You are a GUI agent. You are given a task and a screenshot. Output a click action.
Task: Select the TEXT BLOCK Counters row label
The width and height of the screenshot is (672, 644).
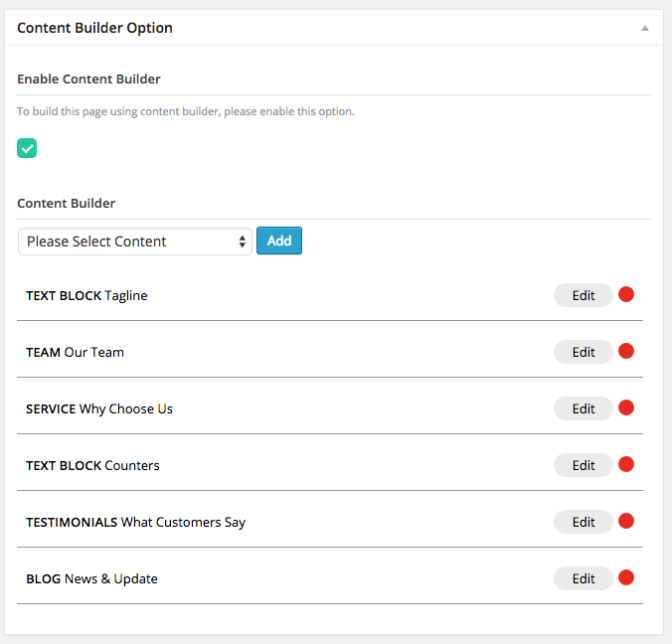coord(92,465)
